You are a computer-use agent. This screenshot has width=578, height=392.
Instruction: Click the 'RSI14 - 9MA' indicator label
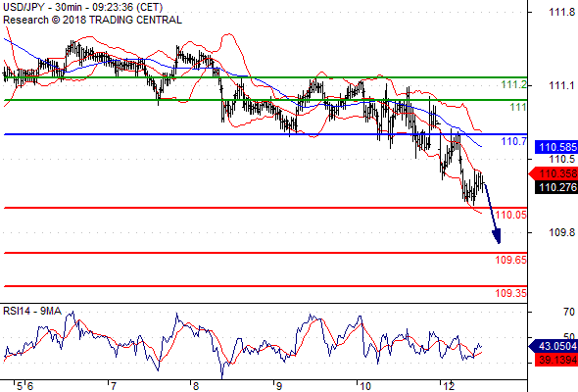coord(32,312)
